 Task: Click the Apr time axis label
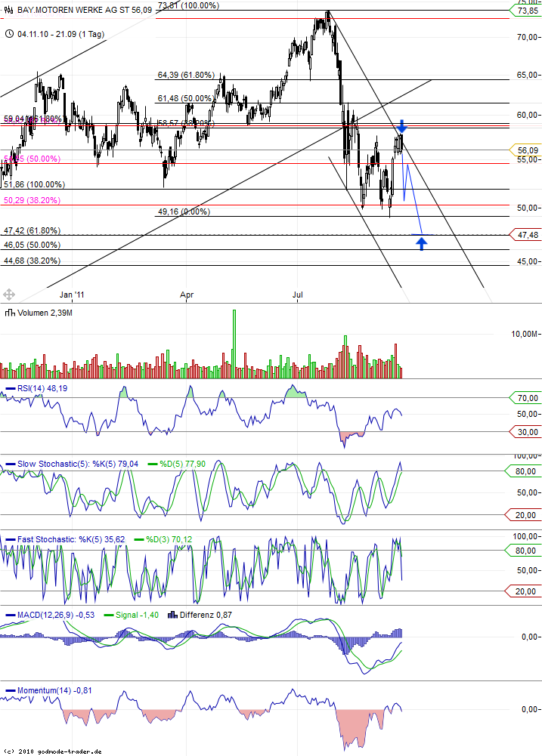[x=186, y=295]
